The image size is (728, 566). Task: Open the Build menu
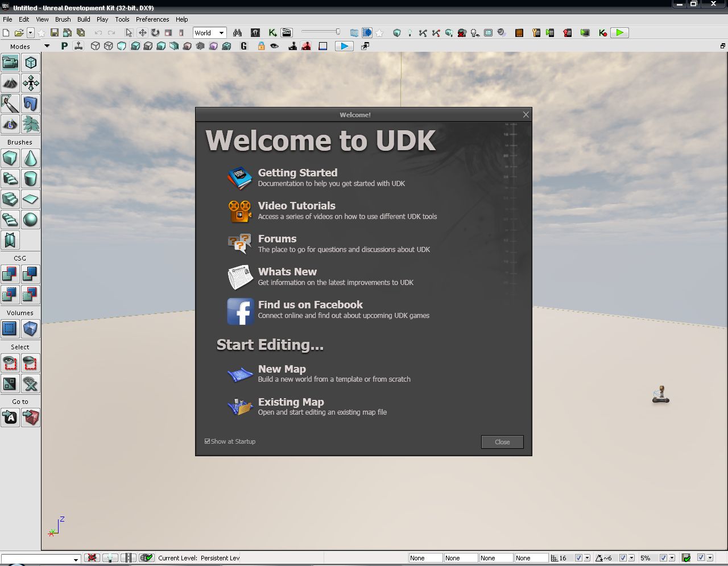tap(84, 19)
